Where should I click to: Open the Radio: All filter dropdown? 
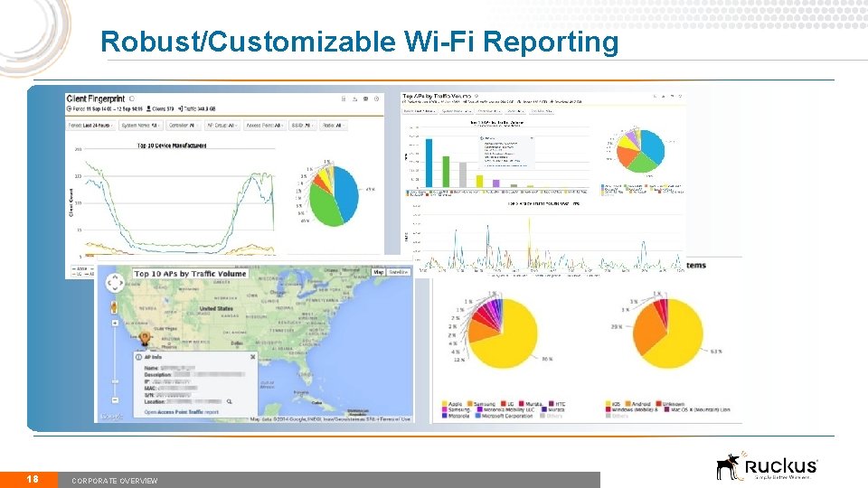point(334,126)
